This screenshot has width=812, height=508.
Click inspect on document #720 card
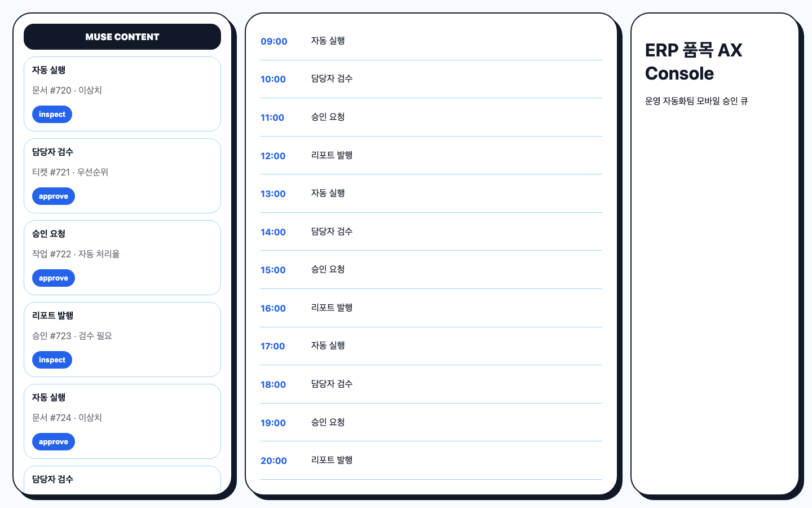point(52,115)
